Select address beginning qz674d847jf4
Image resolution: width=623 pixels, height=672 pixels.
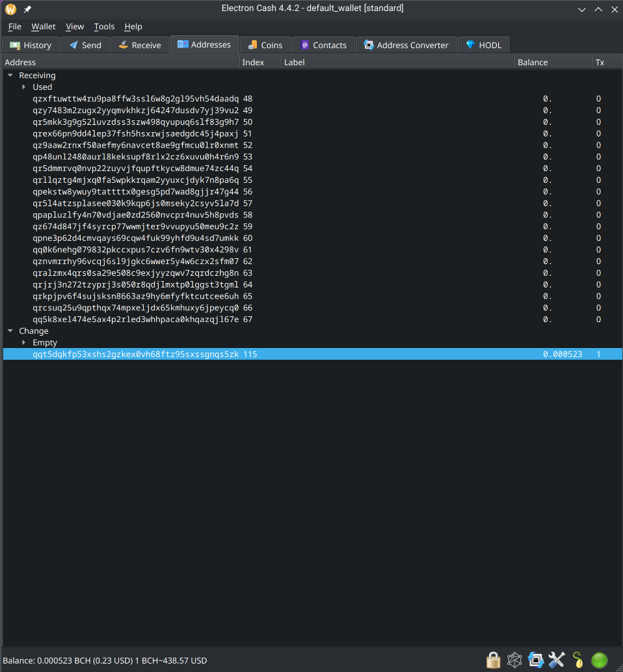coord(312,226)
